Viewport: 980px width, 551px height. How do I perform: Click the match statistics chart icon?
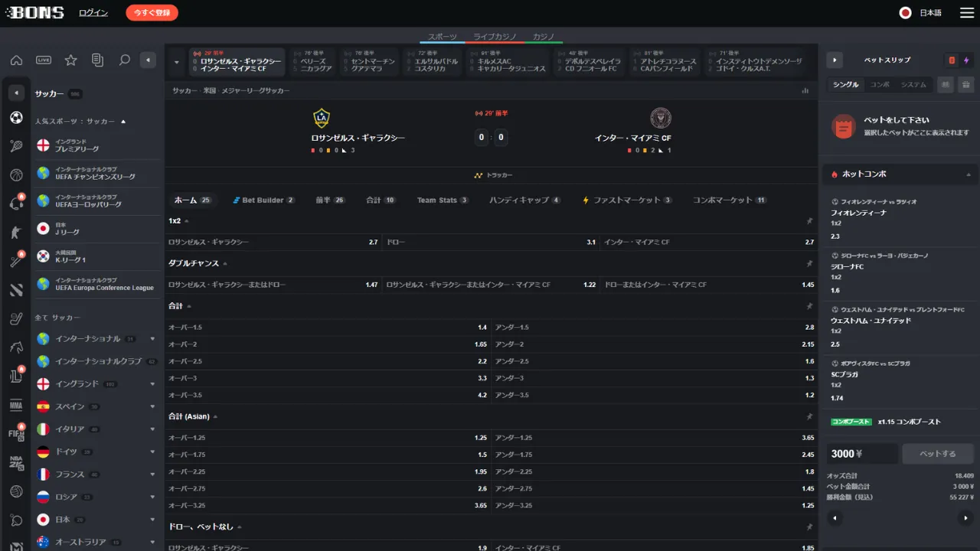point(805,90)
